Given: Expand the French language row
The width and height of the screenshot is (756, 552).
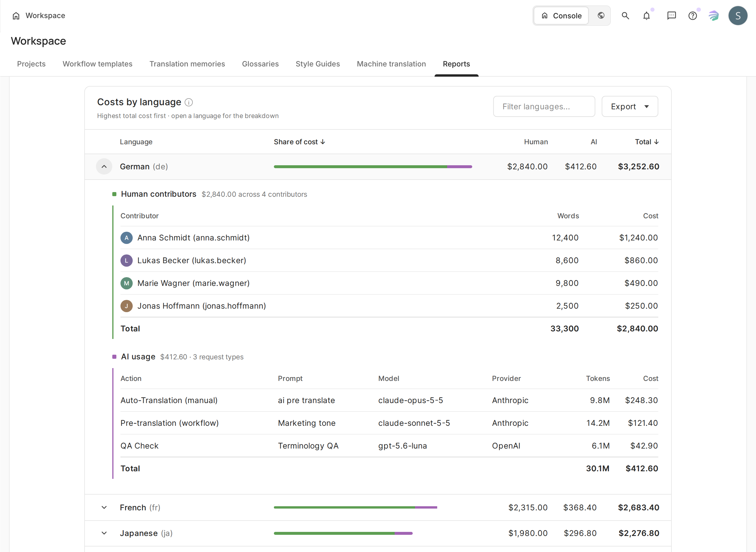Looking at the screenshot, I should pos(104,507).
